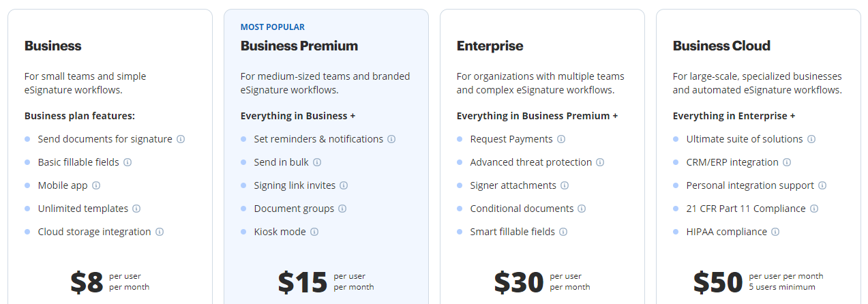
Task: Click the $8 Business plan price
Action: tap(87, 282)
